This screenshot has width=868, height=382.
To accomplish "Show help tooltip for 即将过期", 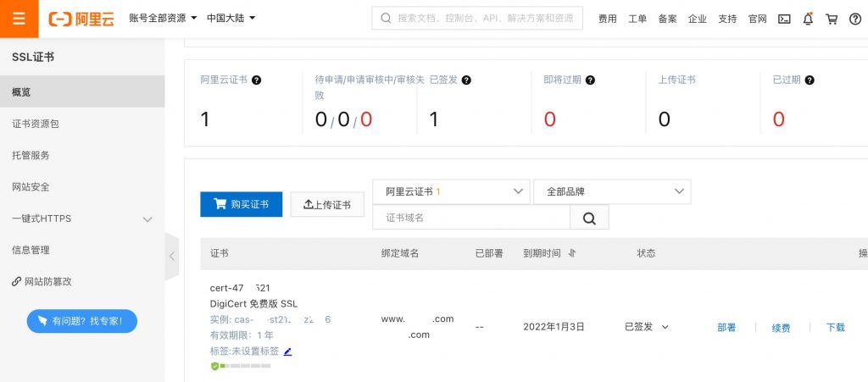I will click(590, 80).
